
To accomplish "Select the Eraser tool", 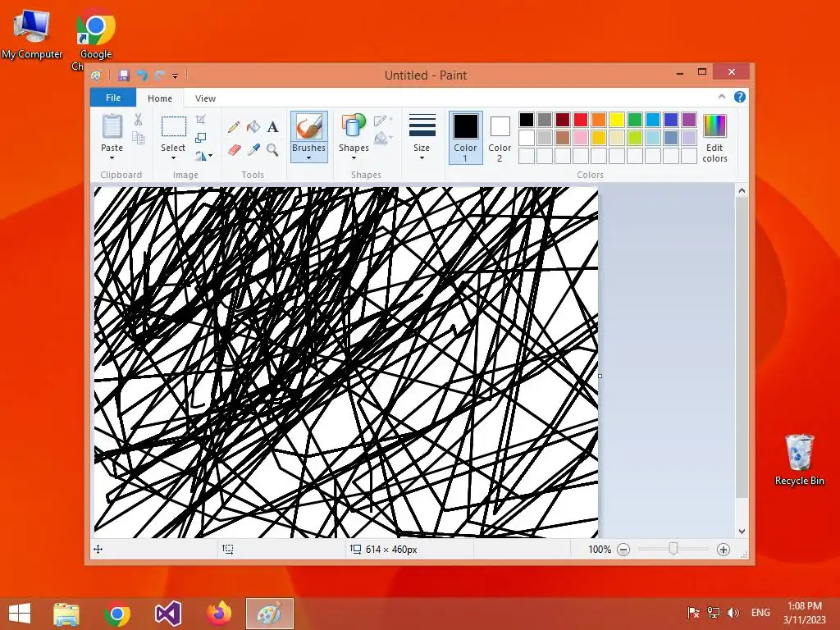I will (234, 150).
